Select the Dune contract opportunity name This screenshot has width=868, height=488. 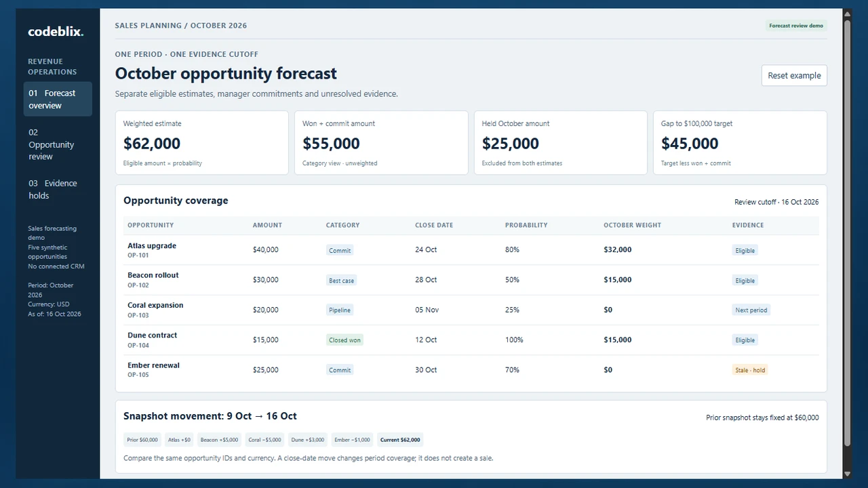click(153, 335)
